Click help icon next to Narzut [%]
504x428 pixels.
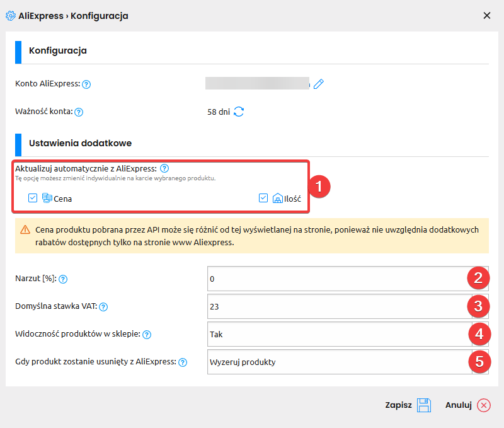[x=63, y=279]
